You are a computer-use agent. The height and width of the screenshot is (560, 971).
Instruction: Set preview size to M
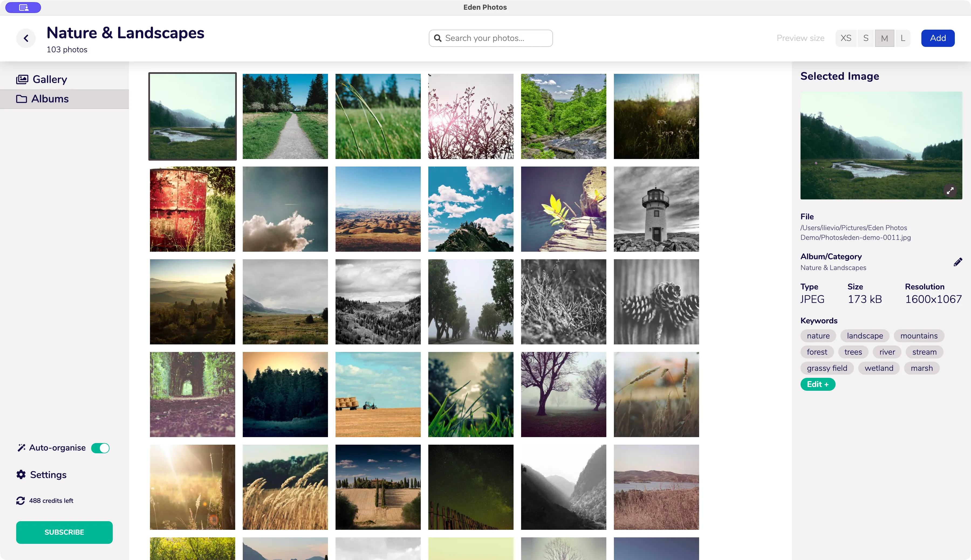(884, 38)
